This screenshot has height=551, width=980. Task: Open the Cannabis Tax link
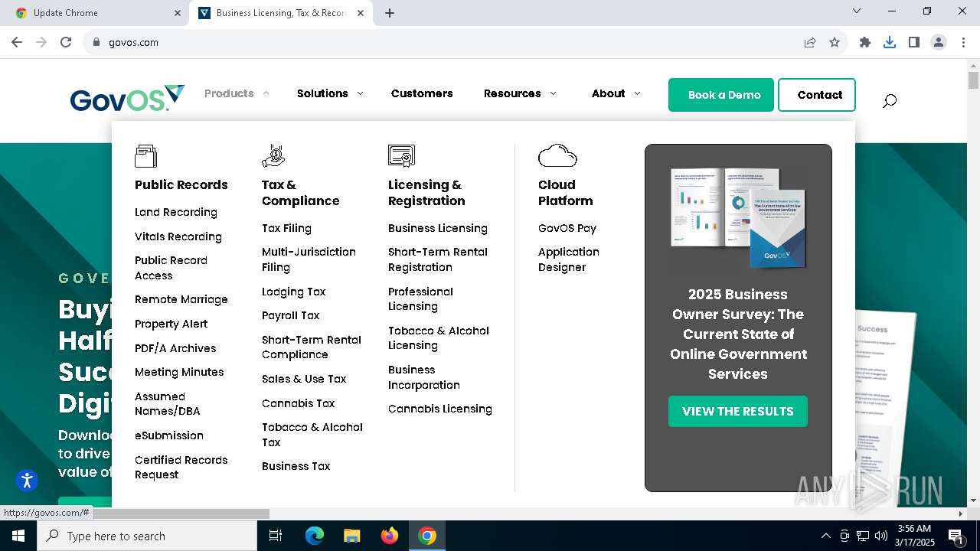[x=299, y=403]
